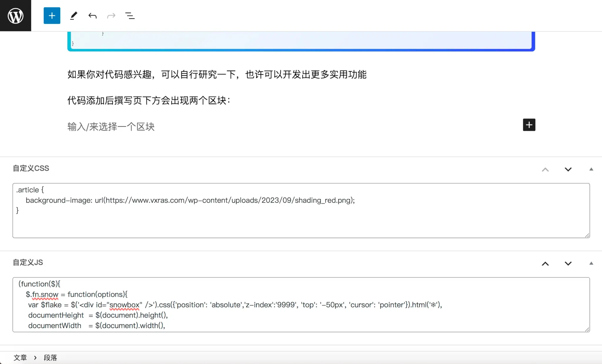This screenshot has width=602, height=364.
Task: Open the document overview list view
Action: coord(130,16)
